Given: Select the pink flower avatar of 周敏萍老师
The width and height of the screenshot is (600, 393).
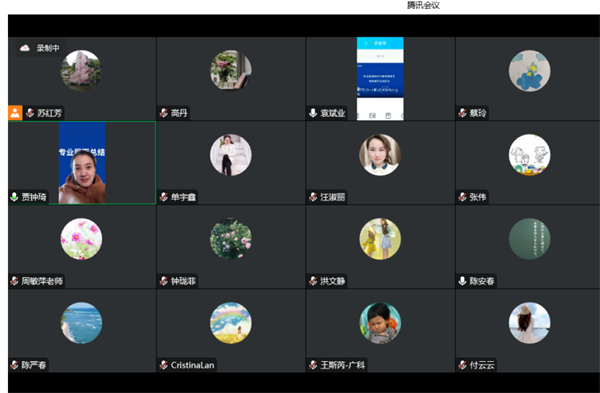Looking at the screenshot, I should tap(82, 239).
